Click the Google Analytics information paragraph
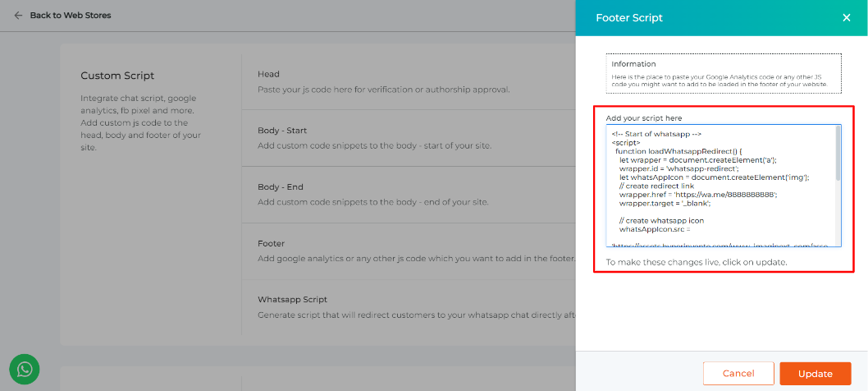This screenshot has height=391, width=868. (720, 81)
